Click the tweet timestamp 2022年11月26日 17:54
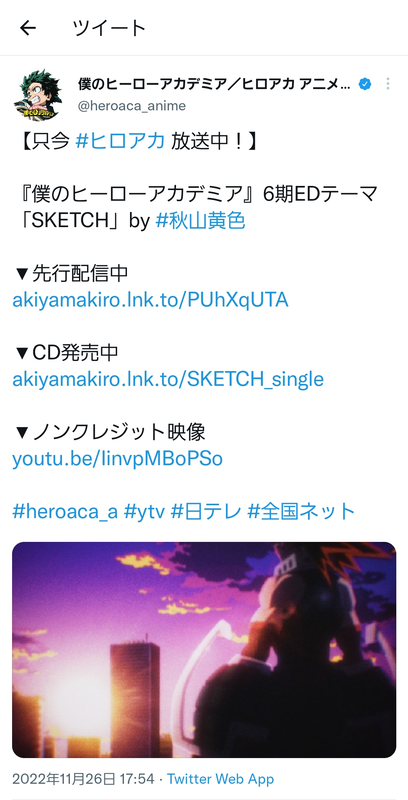 pos(83,779)
